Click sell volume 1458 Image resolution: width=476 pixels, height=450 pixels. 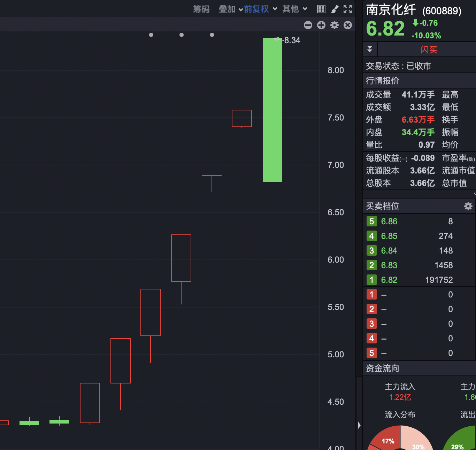point(444,265)
